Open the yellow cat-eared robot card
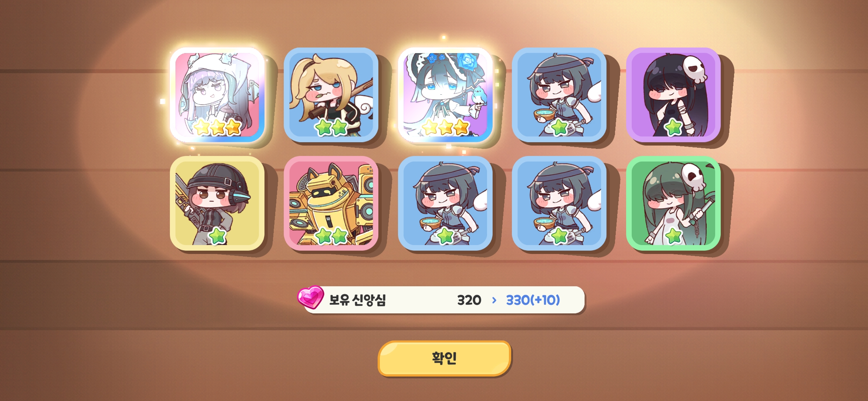The width and height of the screenshot is (868, 401). (x=331, y=203)
